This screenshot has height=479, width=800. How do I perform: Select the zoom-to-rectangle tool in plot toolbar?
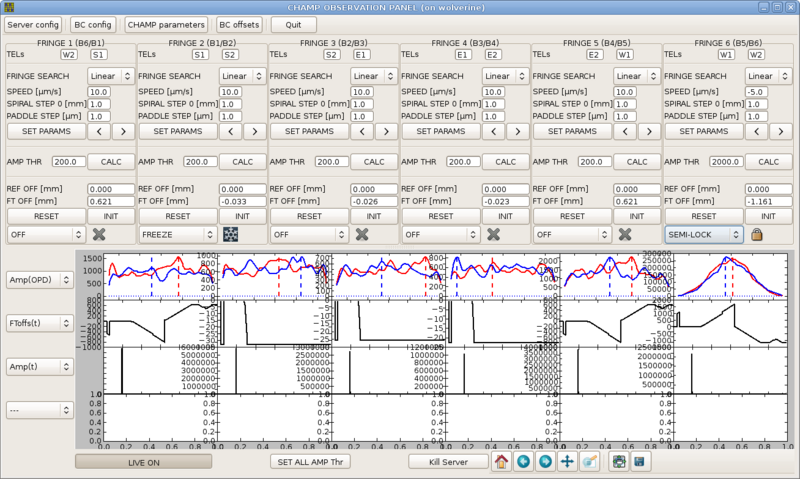589,462
